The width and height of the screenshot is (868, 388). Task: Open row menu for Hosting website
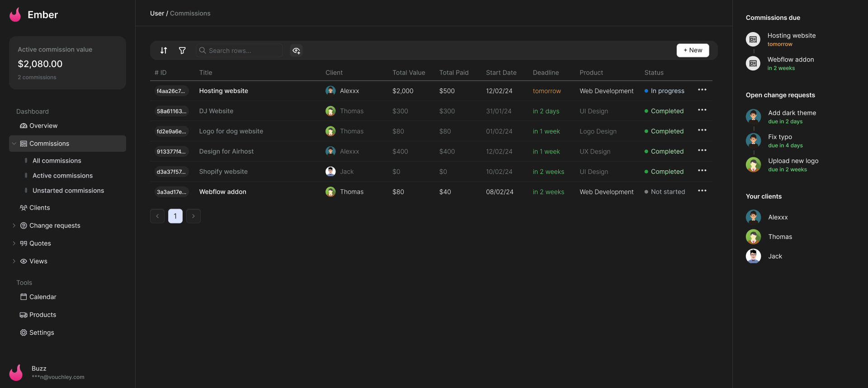(x=702, y=90)
